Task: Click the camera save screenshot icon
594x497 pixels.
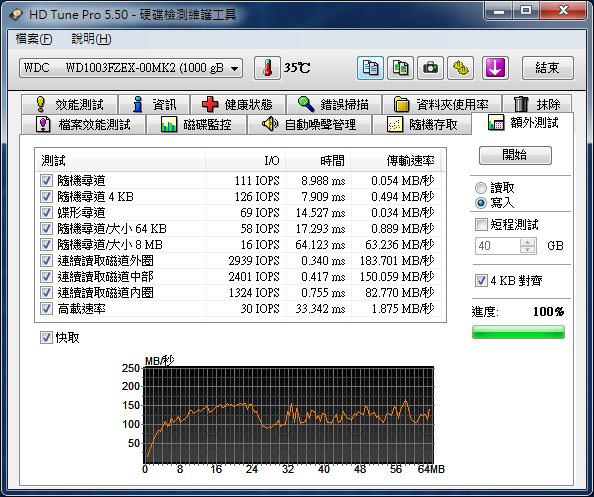Action: point(430,68)
